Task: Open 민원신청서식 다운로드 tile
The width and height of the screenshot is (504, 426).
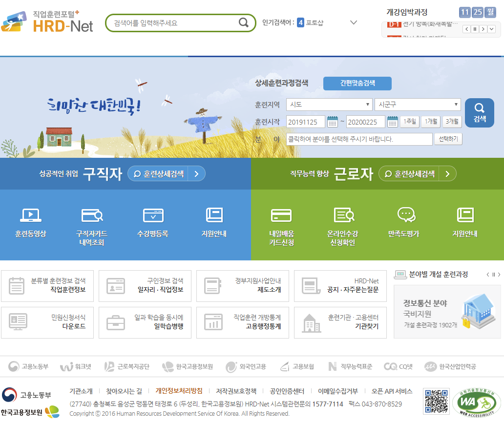Action: click(x=47, y=322)
